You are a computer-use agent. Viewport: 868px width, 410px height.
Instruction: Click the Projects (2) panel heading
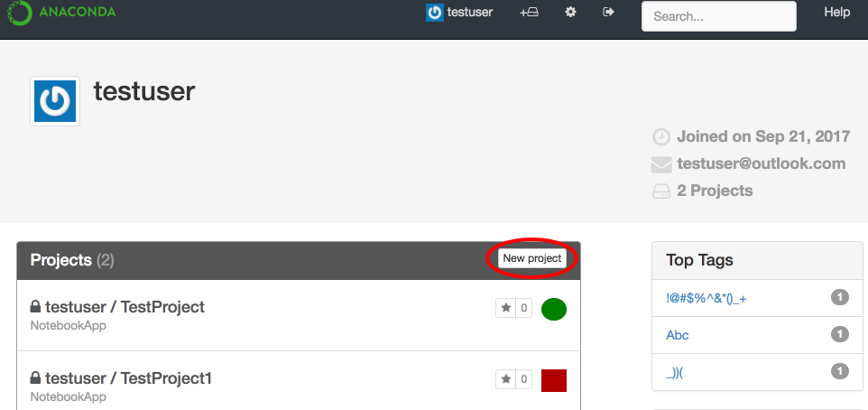[x=72, y=260]
